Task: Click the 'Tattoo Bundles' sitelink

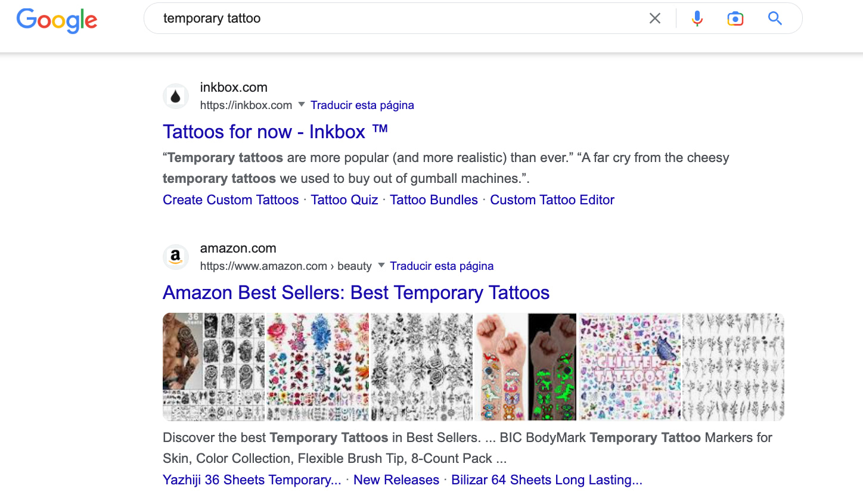Action: (434, 200)
